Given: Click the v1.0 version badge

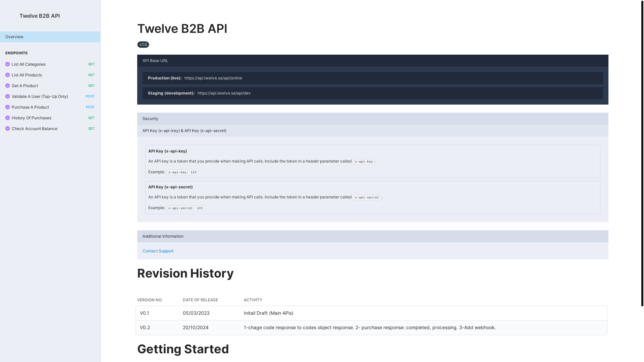Looking at the screenshot, I should click(143, 45).
